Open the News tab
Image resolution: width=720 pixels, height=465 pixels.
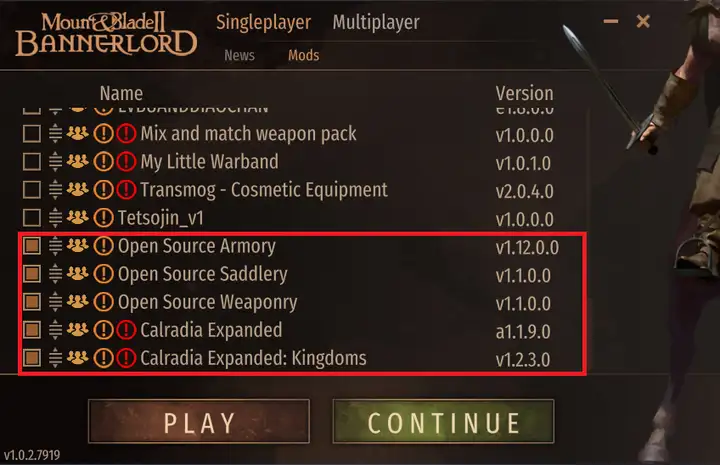pos(239,56)
